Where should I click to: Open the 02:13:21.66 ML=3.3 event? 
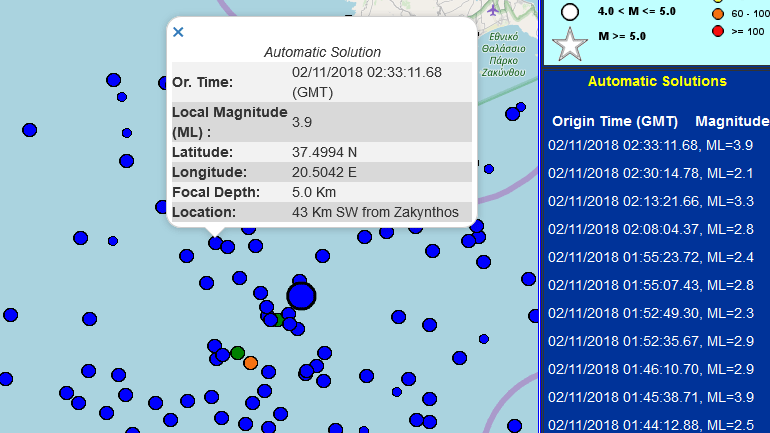click(651, 201)
